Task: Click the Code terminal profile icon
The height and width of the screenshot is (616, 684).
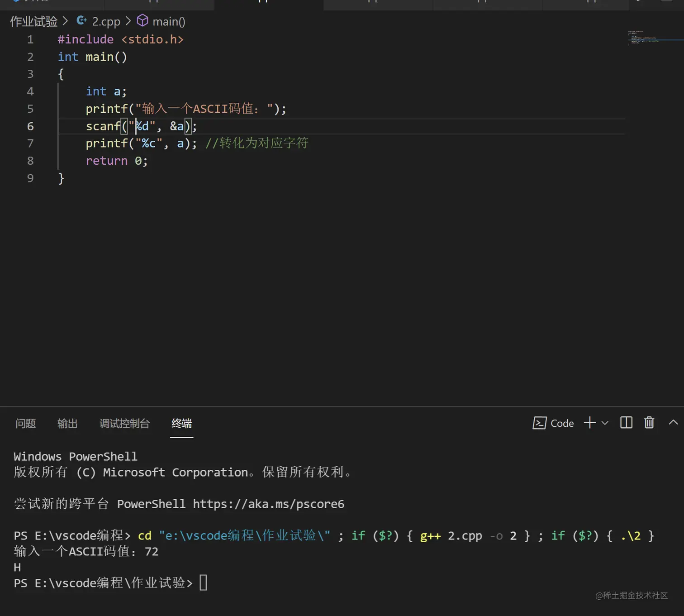Action: (x=539, y=423)
